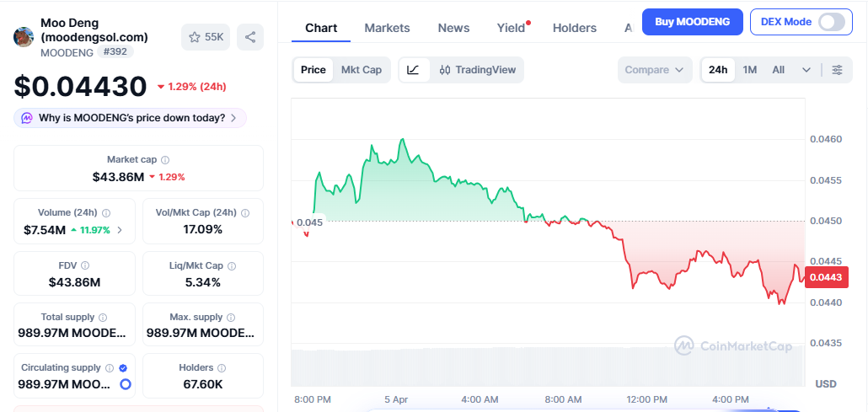Open Volume (24h) info icon
The width and height of the screenshot is (868, 412).
pos(106,212)
